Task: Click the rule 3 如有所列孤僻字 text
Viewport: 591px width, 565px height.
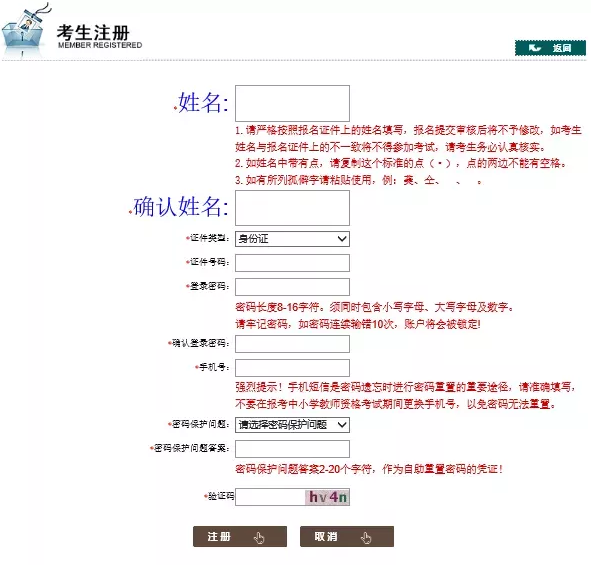Action: click(x=358, y=180)
